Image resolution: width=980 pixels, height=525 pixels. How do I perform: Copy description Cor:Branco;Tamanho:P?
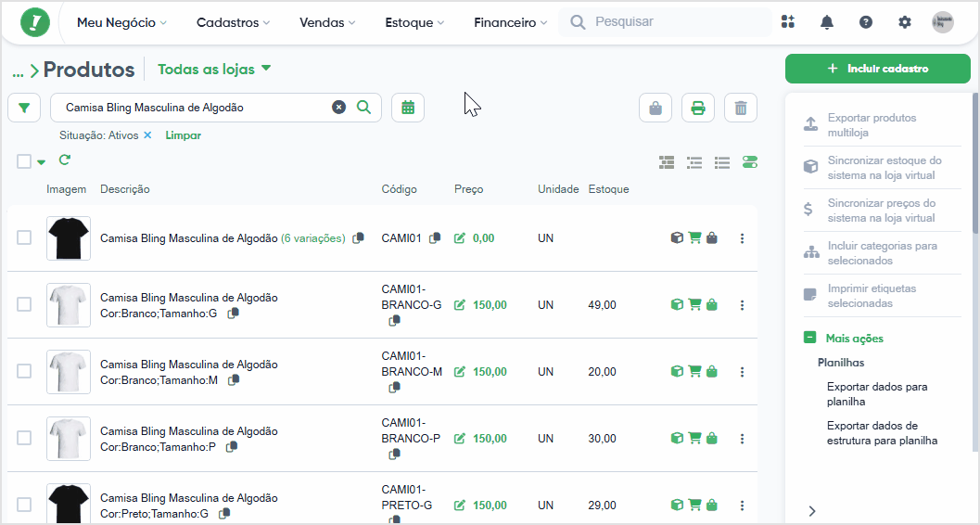231,447
